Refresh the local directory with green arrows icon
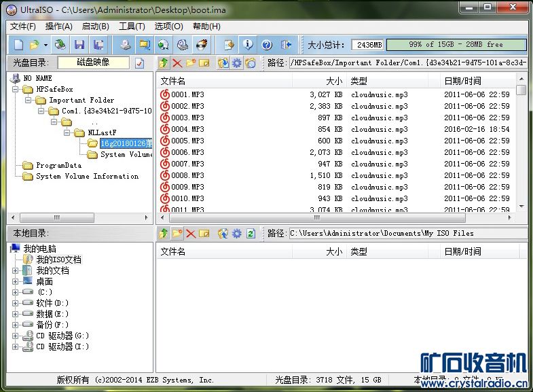Image resolution: width=533 pixels, height=392 pixels. [251, 233]
